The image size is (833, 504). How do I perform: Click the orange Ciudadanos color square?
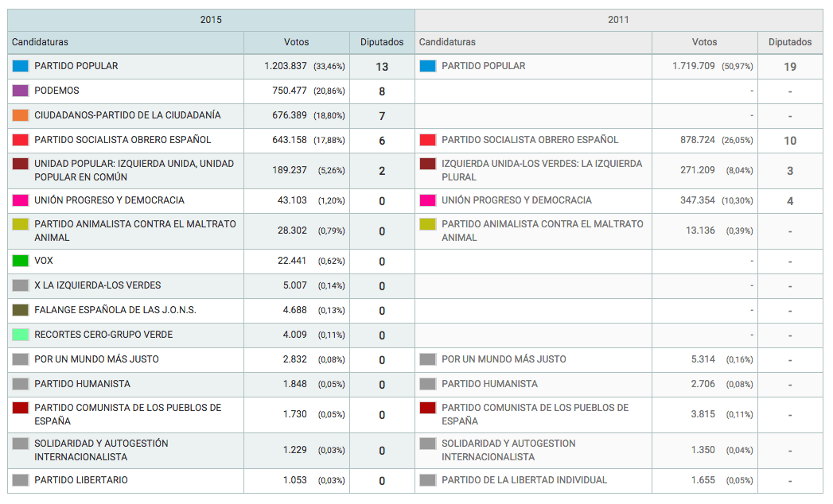click(20, 115)
